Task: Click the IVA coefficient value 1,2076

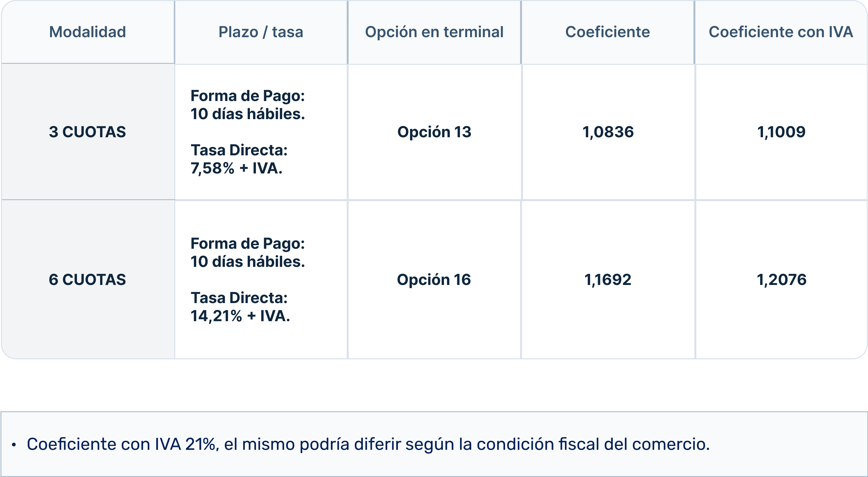Action: tap(781, 279)
